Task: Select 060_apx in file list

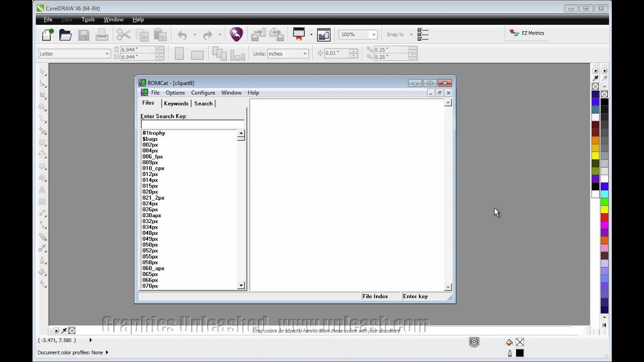Action: point(153,268)
